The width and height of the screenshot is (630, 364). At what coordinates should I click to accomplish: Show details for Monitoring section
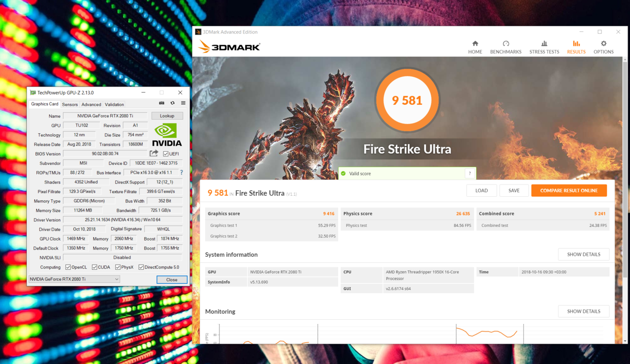tap(584, 311)
